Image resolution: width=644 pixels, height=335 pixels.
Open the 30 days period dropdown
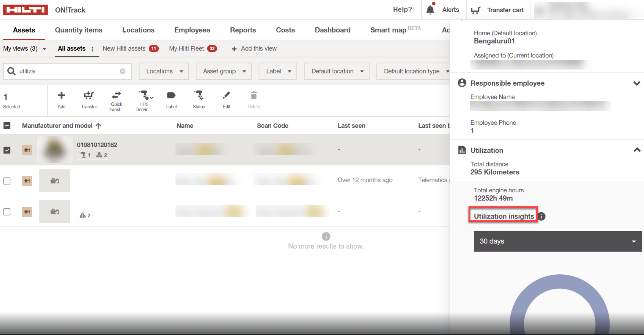[x=557, y=241]
